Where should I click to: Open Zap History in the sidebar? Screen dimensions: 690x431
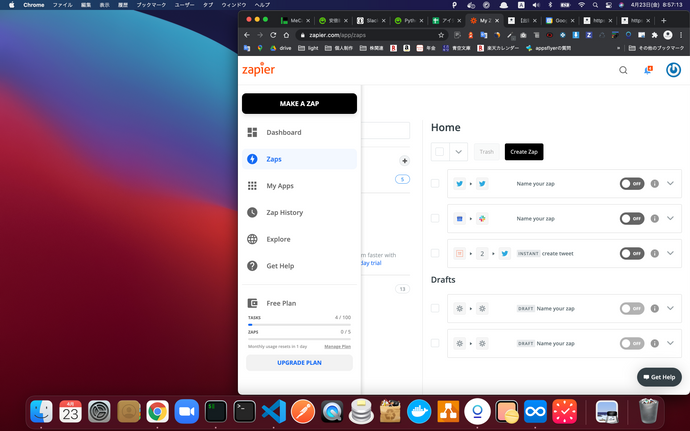[299, 213]
